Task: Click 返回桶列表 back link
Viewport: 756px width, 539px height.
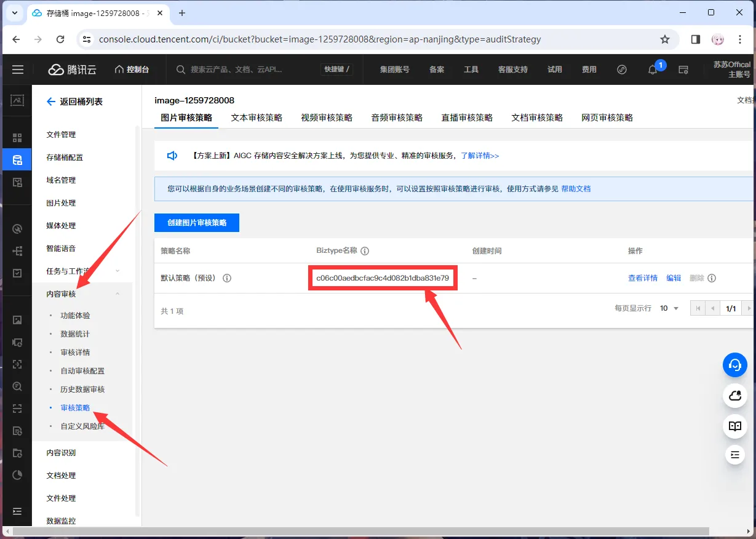Action: pyautogui.click(x=74, y=102)
